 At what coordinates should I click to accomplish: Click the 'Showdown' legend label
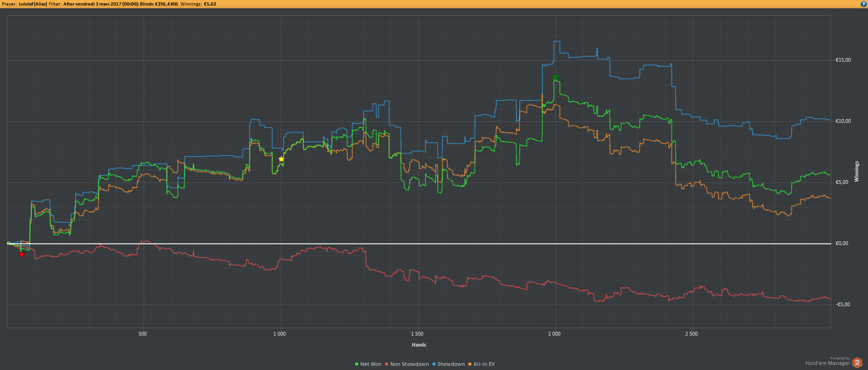451,364
